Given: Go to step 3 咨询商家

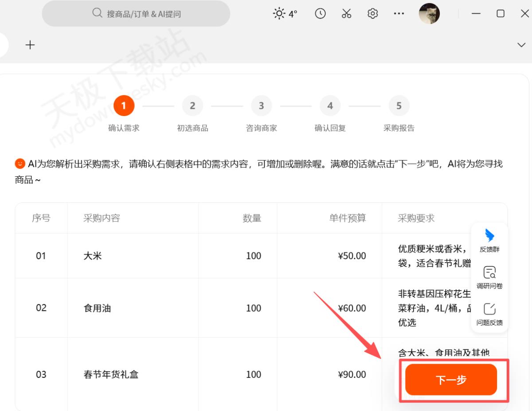Looking at the screenshot, I should click(261, 106).
